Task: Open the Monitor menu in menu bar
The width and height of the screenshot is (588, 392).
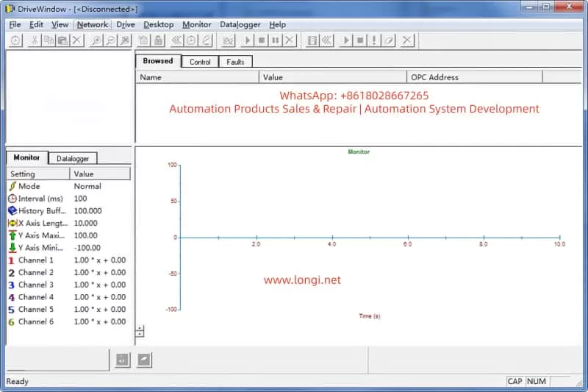Action: tap(197, 25)
